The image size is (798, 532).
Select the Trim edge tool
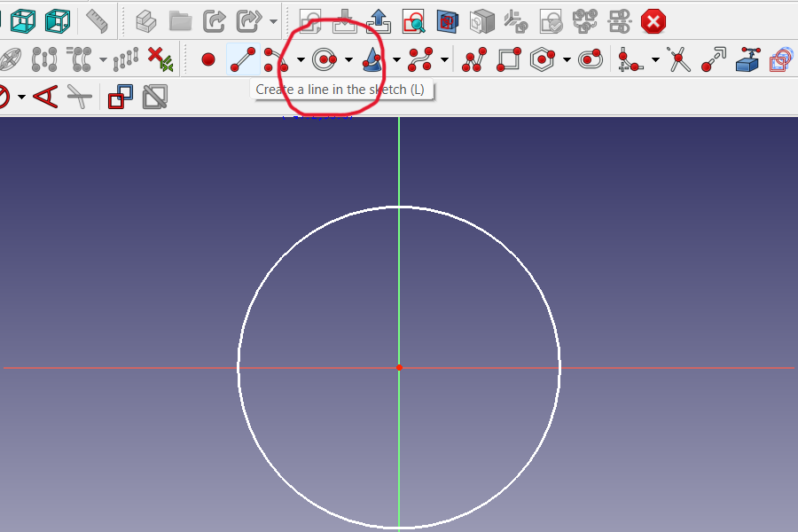[678, 60]
